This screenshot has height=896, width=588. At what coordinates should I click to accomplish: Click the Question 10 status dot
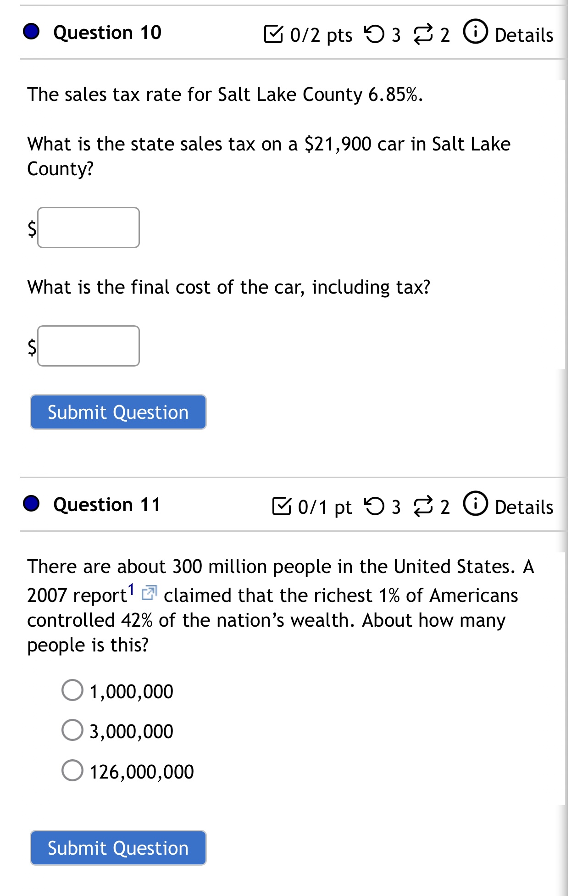coord(31,32)
